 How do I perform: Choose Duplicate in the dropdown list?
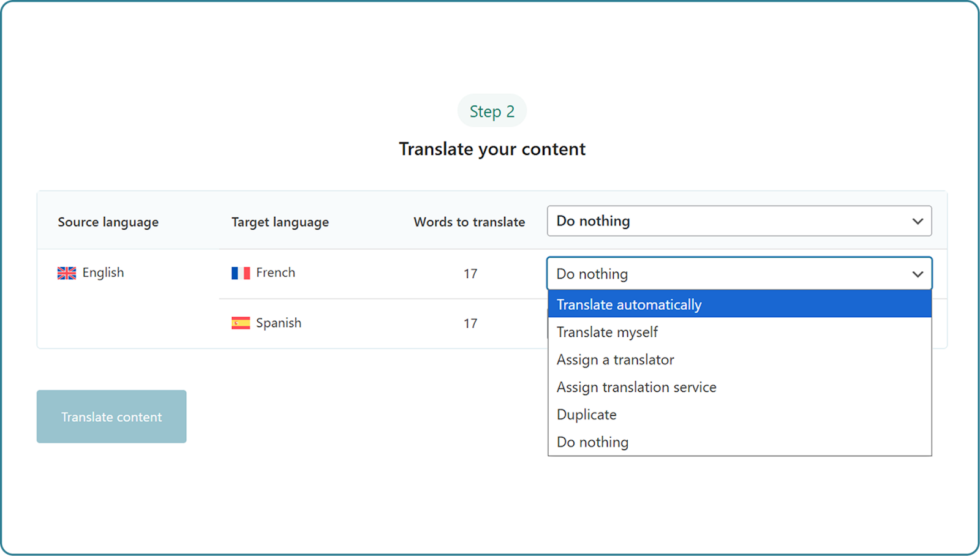point(586,415)
